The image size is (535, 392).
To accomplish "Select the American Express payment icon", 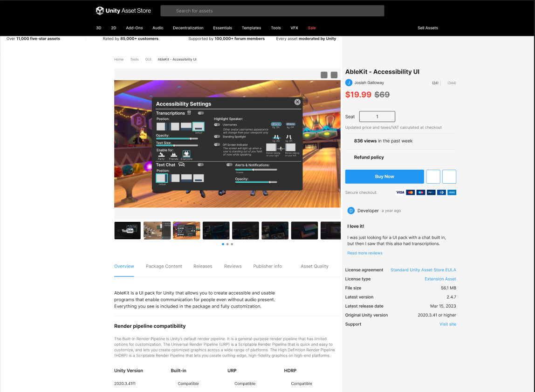I will pos(451,192).
